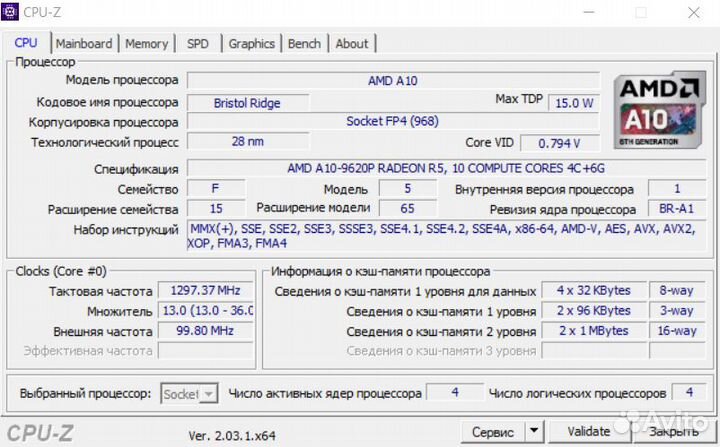
Task: Click the technology value 28 nm
Action: tap(248, 141)
